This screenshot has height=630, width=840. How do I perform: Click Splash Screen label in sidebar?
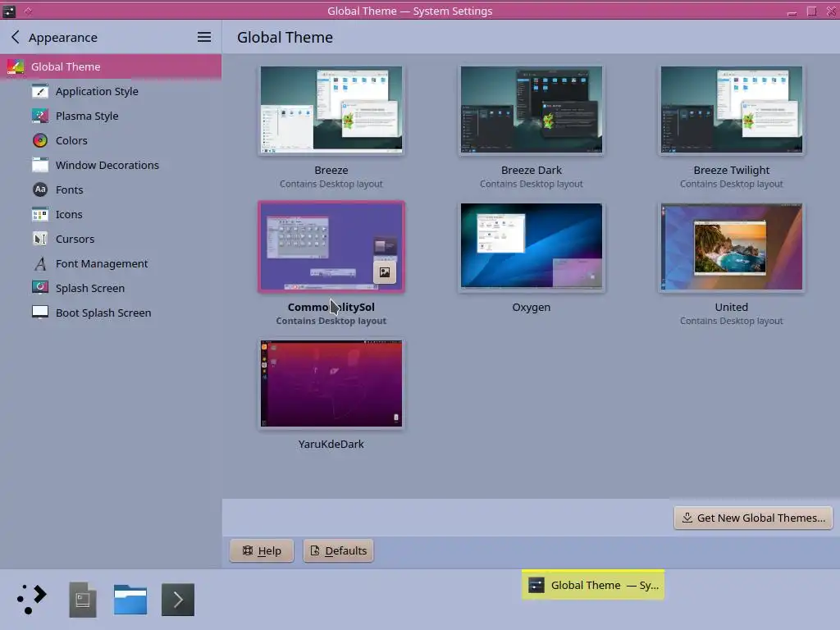90,288
